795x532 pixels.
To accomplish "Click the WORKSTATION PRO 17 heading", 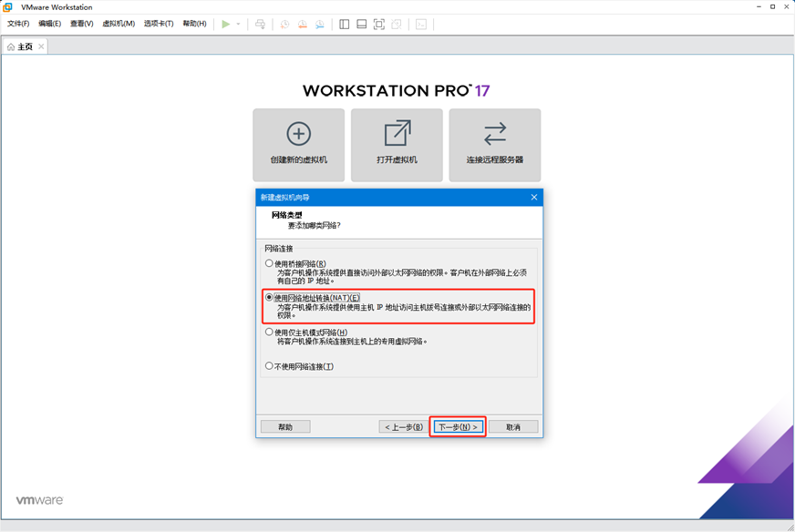I will point(397,91).
